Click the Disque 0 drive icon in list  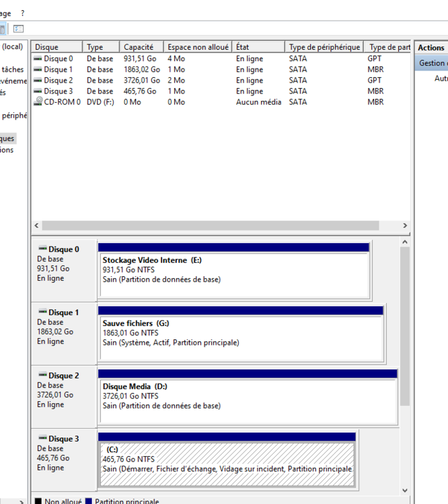point(38,59)
